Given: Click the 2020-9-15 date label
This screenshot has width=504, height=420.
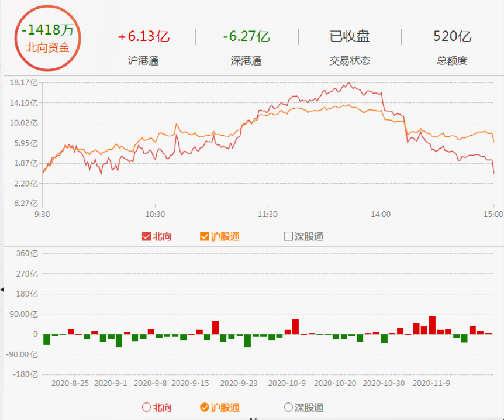Looking at the screenshot, I should tap(190, 383).
